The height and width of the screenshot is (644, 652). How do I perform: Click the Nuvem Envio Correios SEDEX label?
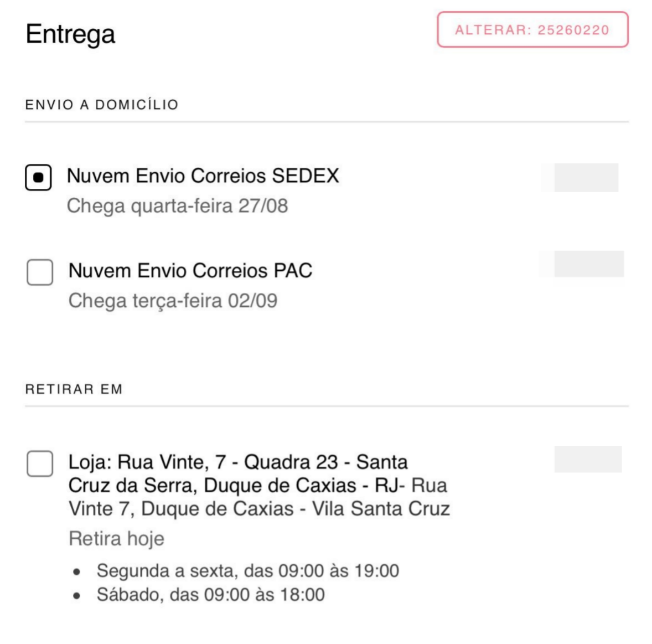point(203,176)
